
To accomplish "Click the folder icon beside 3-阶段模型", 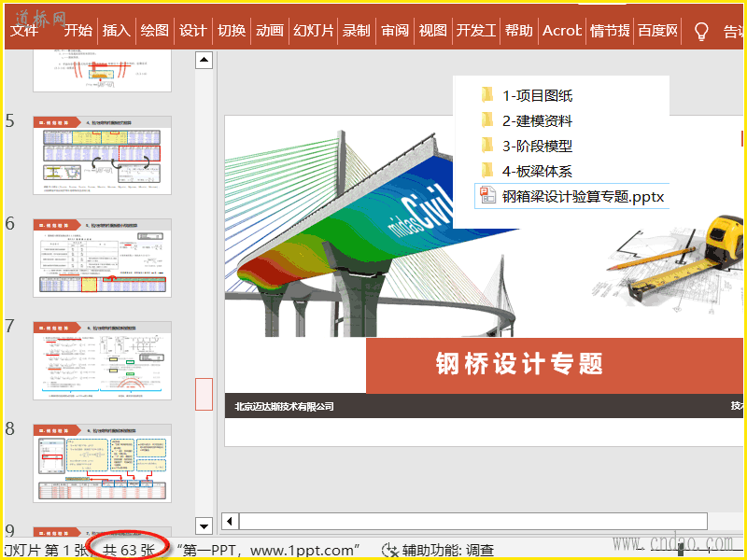I will (486, 146).
